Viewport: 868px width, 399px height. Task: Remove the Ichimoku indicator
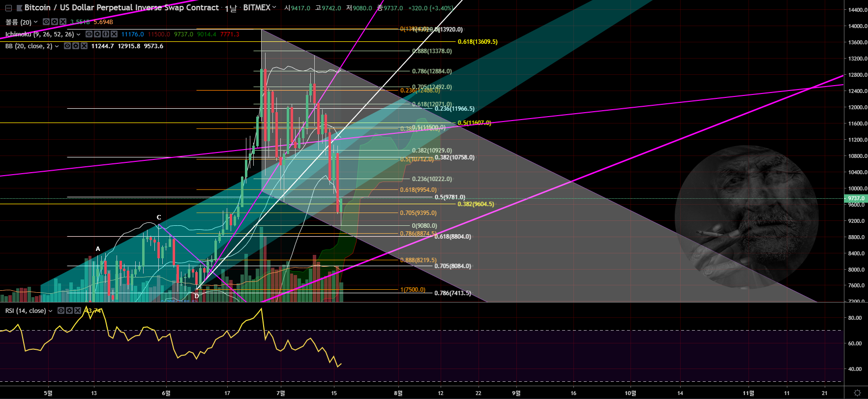114,34
